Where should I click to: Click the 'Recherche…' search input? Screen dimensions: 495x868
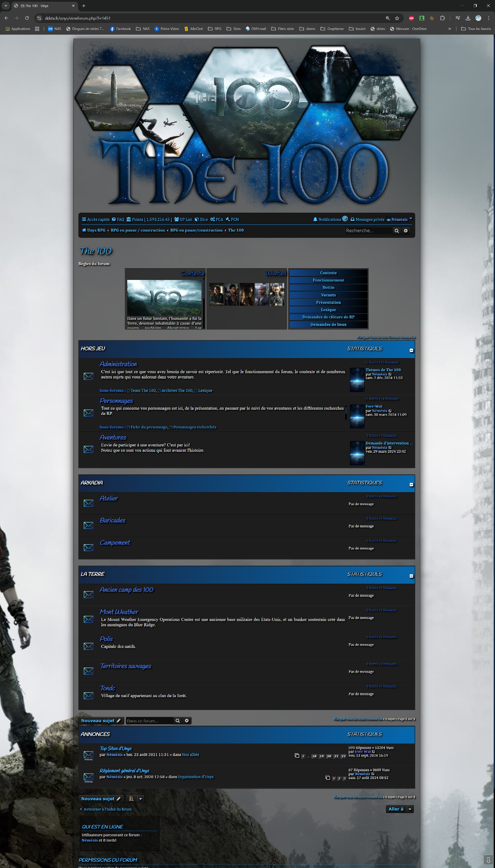point(368,231)
